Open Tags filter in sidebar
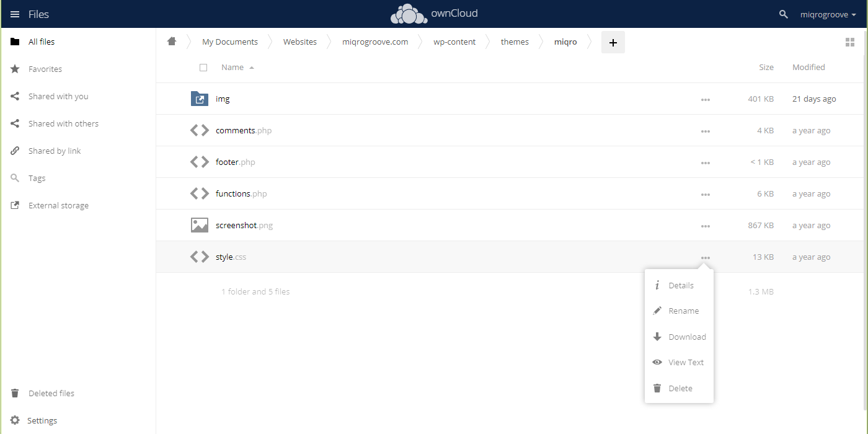 77,178
